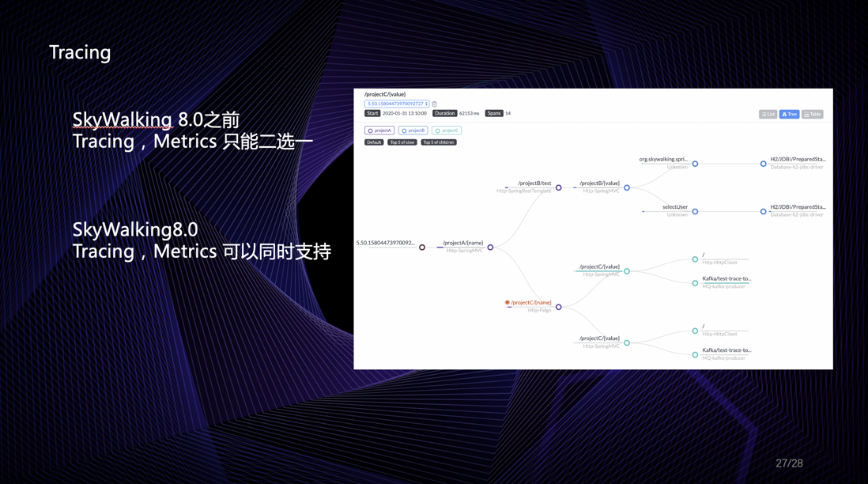Open the trace ID dropdown 5.50.15804473970092727
Image resolution: width=868 pixels, height=484 pixels.
click(x=397, y=104)
